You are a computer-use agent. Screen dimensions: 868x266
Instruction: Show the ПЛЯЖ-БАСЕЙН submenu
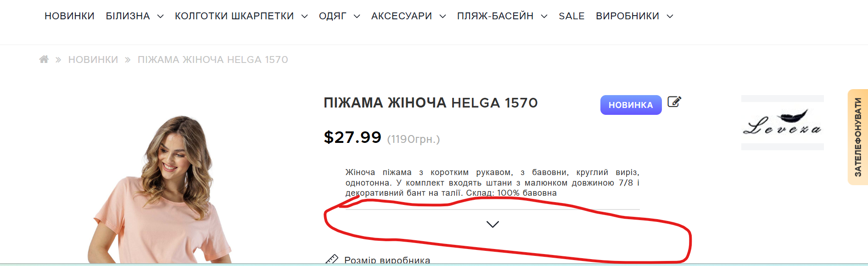502,16
